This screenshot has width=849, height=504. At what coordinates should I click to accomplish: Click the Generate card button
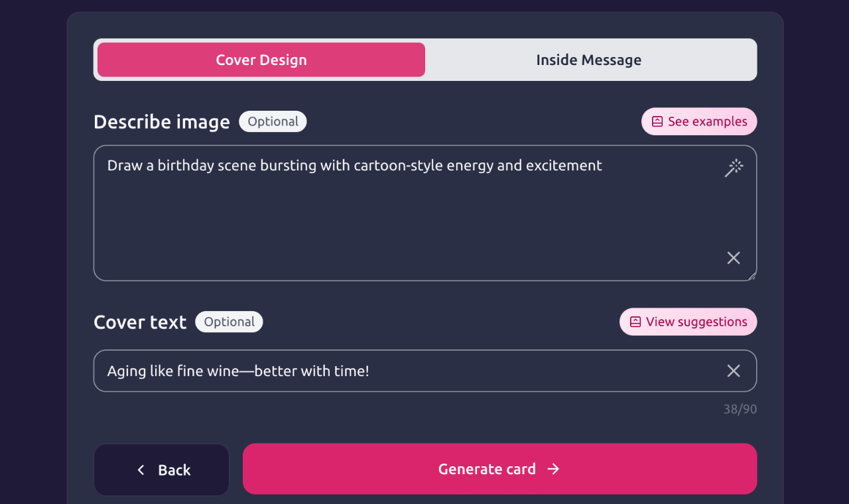click(x=499, y=469)
